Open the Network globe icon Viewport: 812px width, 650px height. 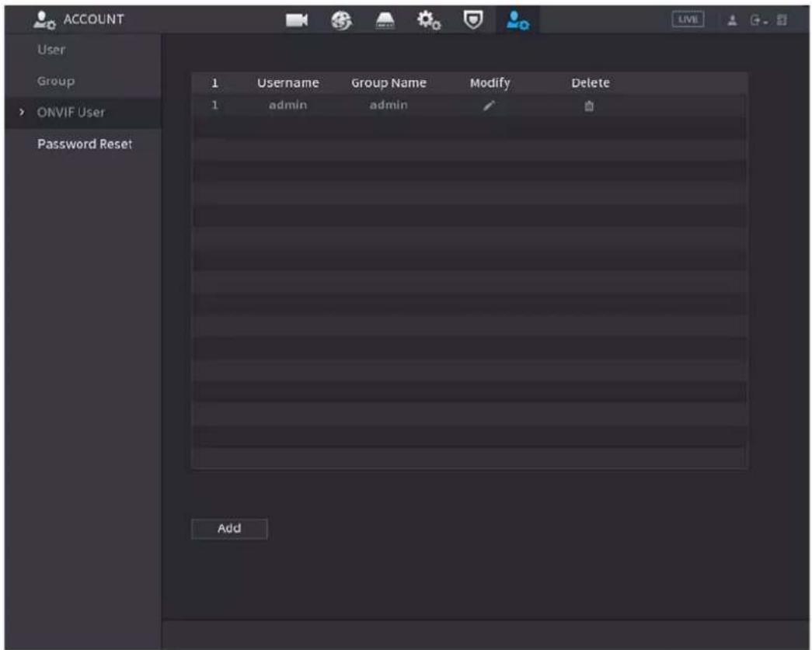tap(341, 20)
